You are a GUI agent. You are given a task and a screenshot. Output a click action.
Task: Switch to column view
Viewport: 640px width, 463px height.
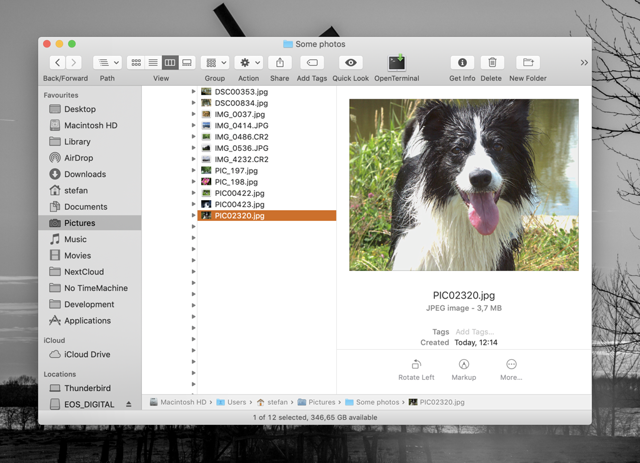point(170,62)
